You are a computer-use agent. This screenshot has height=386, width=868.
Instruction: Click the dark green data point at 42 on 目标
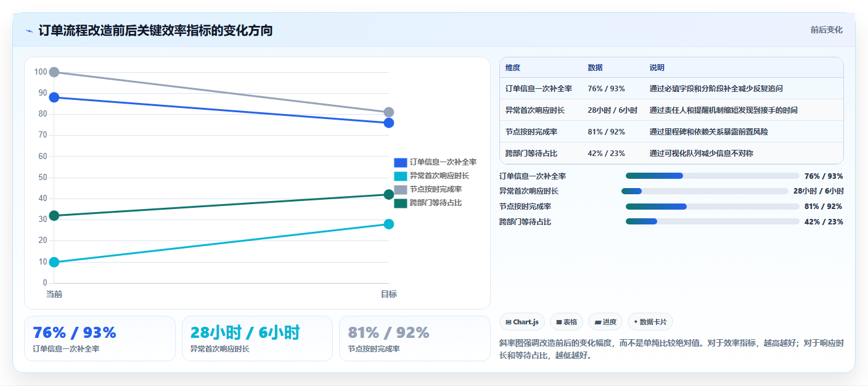[x=389, y=195]
